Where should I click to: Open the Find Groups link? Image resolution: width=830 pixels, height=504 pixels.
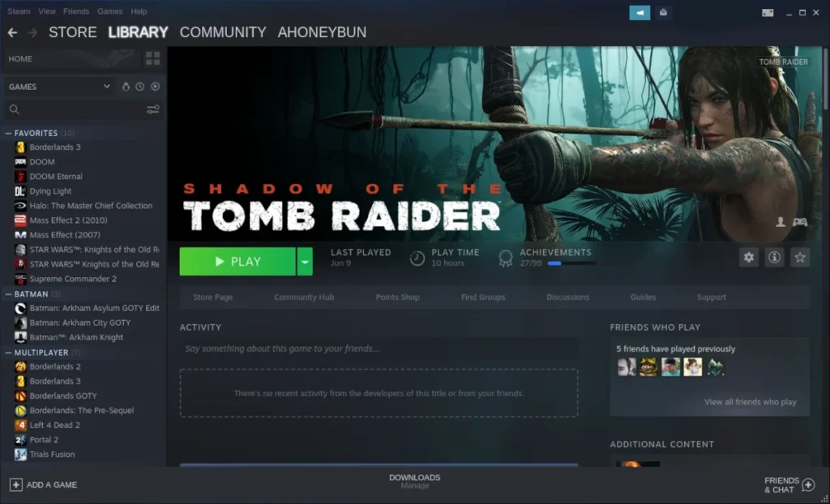[x=483, y=297]
